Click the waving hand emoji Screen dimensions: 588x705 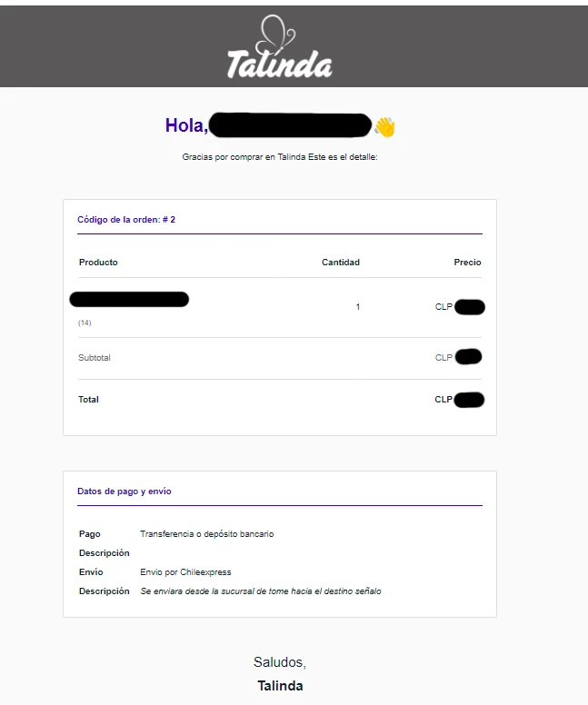(384, 127)
